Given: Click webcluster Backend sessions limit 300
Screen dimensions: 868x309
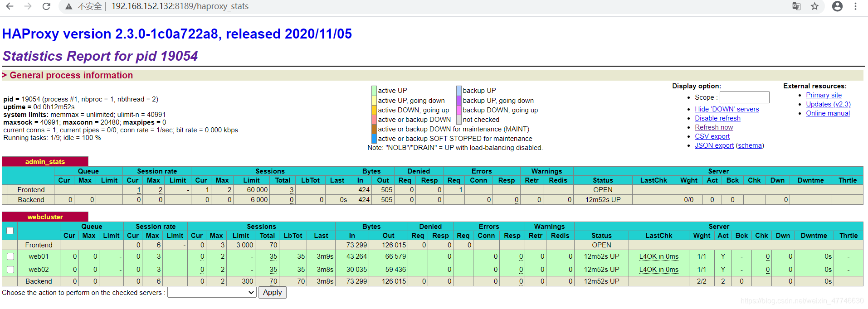Looking at the screenshot, I should [247, 281].
